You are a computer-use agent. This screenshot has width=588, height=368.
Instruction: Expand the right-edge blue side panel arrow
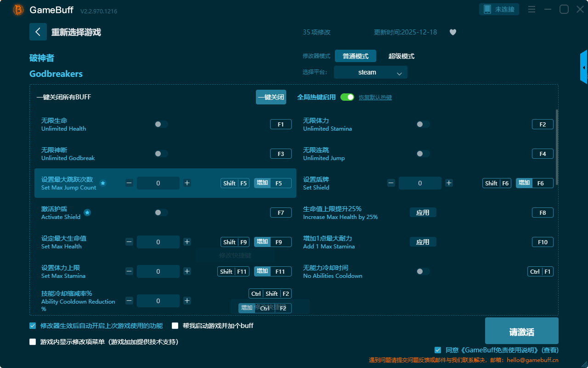(584, 68)
